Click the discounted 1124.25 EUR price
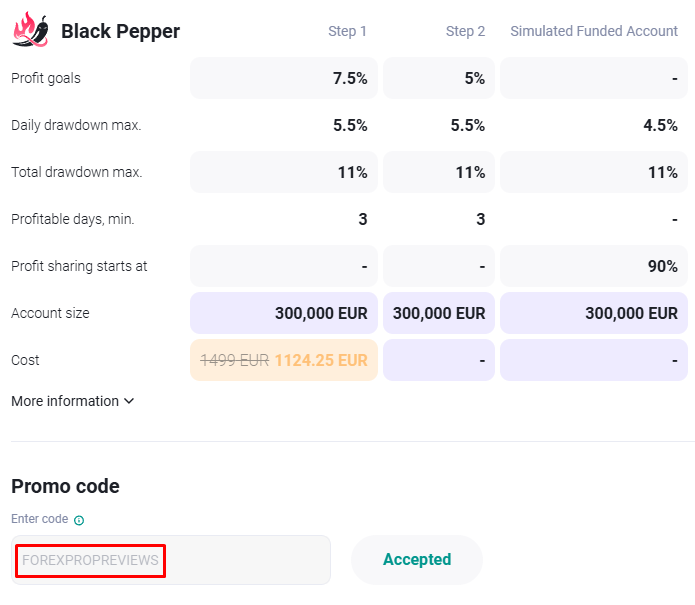Viewport: 695px width, 605px height. [x=321, y=360]
